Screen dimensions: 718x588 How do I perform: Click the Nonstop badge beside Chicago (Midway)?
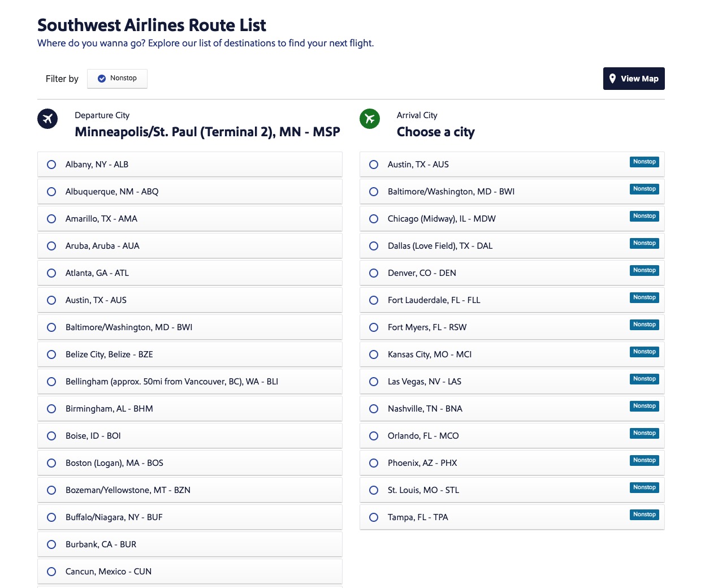click(x=644, y=216)
